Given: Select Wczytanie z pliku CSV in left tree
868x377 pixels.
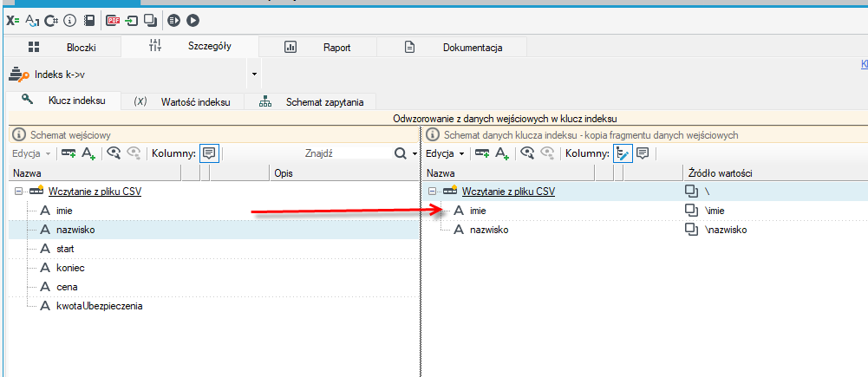Looking at the screenshot, I should pos(95,192).
